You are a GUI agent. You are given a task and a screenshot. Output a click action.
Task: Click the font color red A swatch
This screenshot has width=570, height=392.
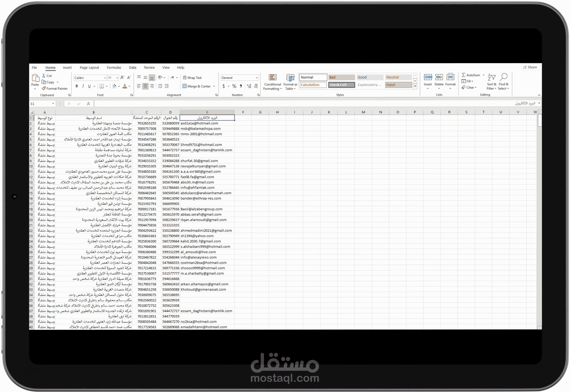pyautogui.click(x=125, y=86)
